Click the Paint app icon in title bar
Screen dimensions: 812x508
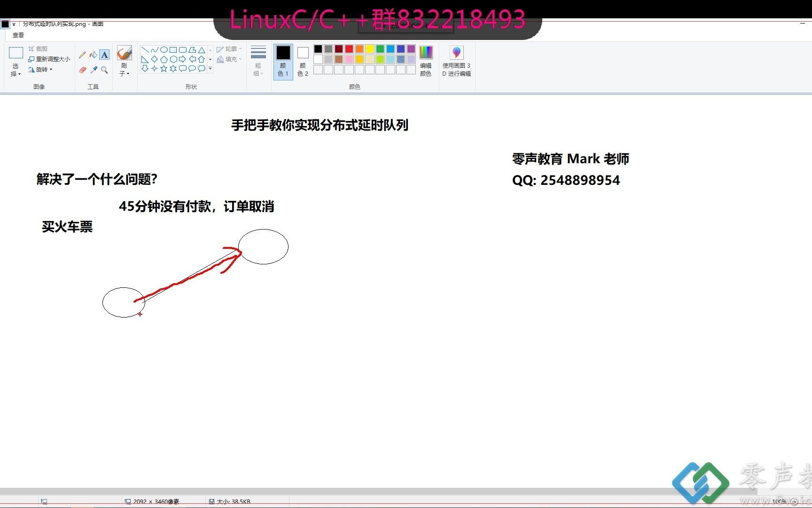tap(5, 24)
